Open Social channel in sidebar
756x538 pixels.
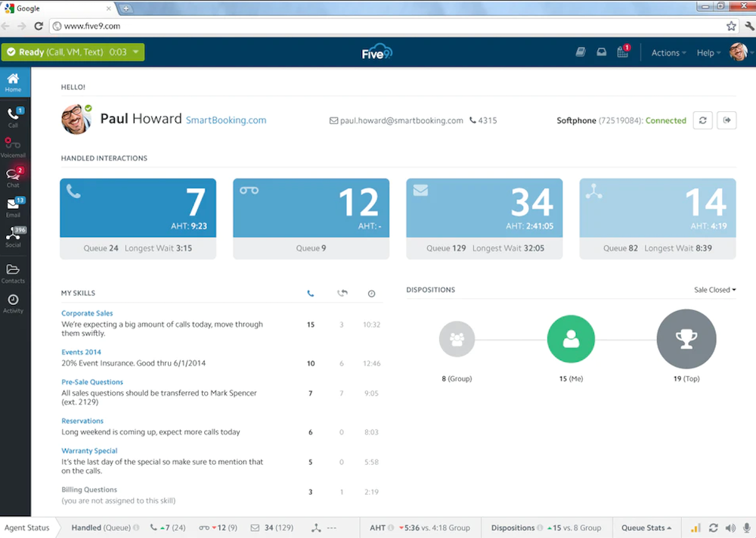pos(13,237)
